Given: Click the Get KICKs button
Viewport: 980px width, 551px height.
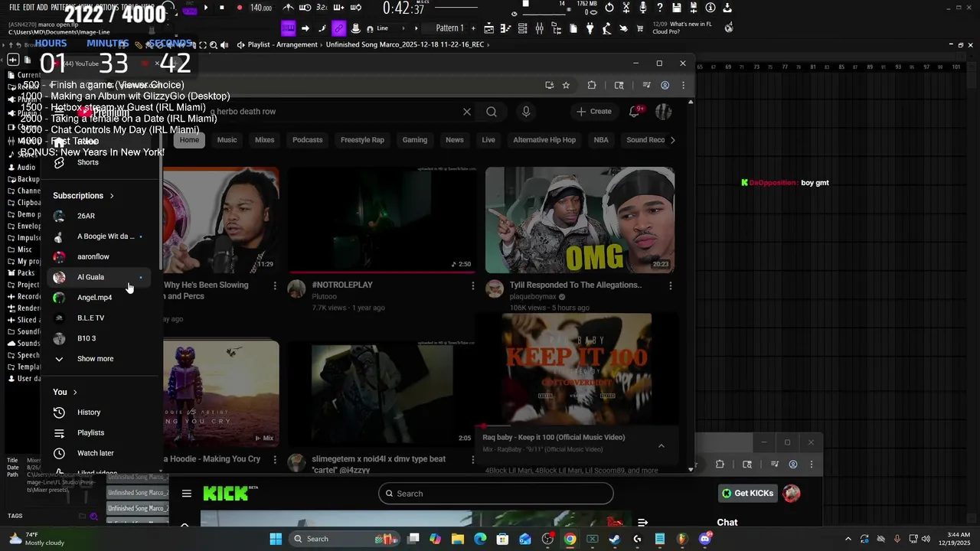Looking at the screenshot, I should click(x=747, y=494).
